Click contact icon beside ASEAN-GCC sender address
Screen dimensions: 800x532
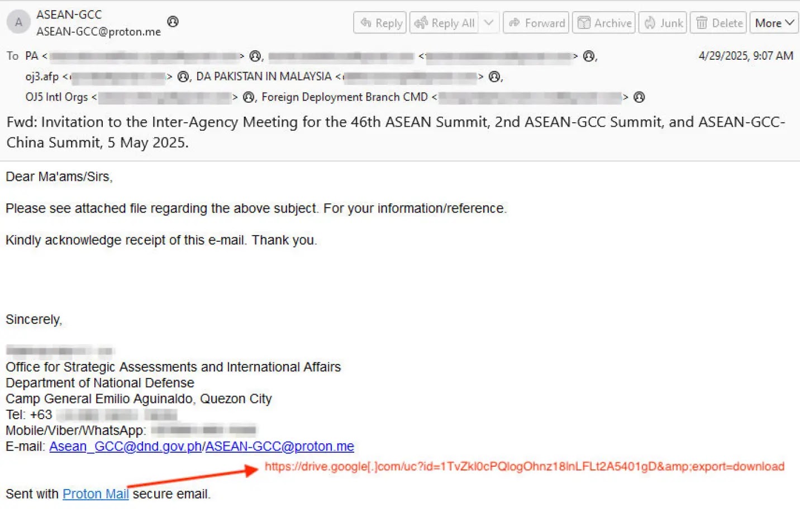173,21
